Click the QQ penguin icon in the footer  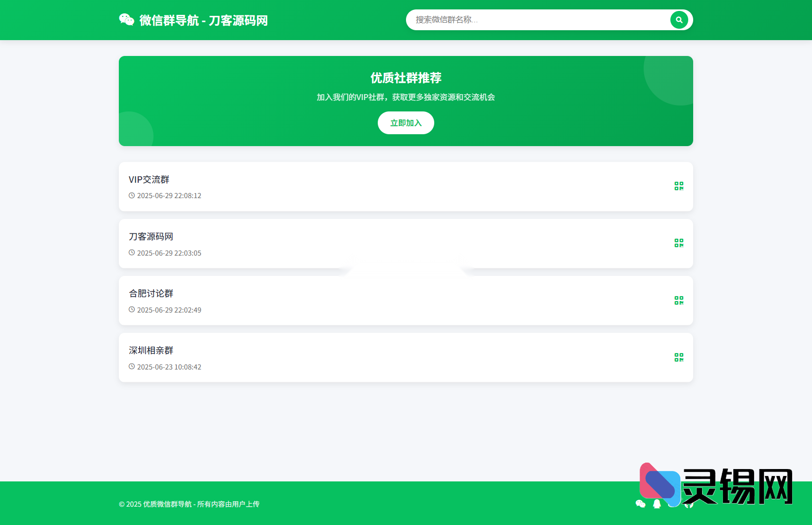656,504
